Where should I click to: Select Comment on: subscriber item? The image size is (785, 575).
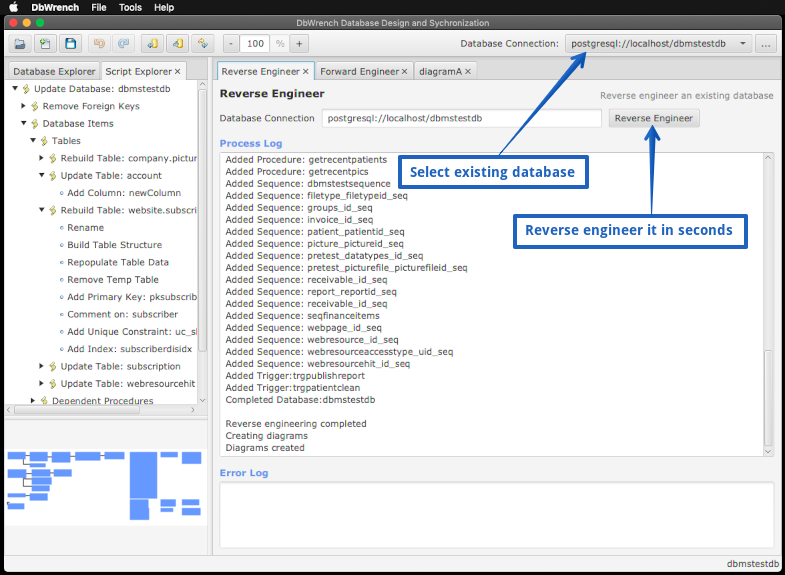click(122, 314)
